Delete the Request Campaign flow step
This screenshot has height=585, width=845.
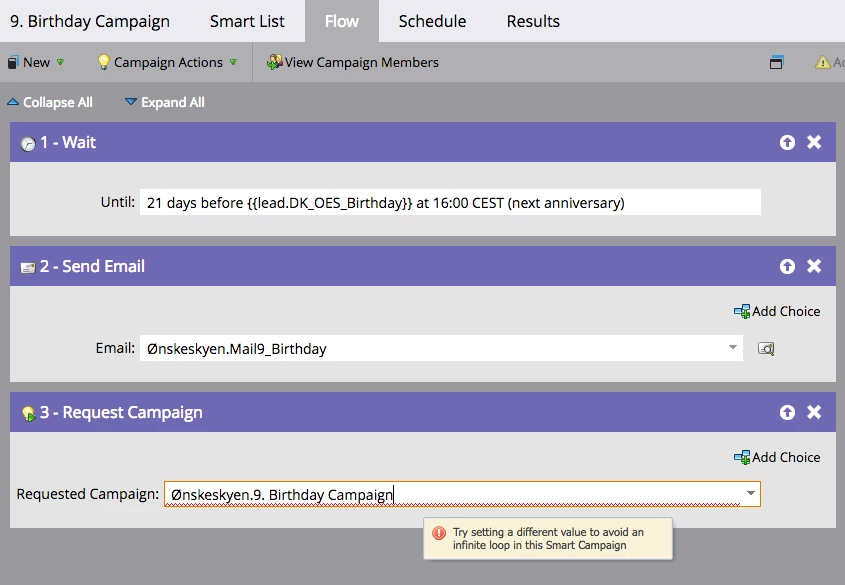pyautogui.click(x=814, y=412)
